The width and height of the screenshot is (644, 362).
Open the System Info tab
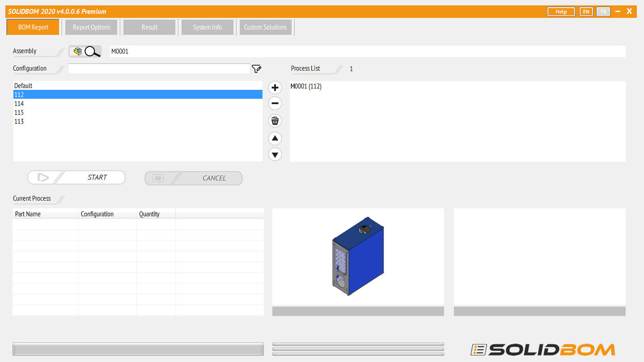click(208, 27)
